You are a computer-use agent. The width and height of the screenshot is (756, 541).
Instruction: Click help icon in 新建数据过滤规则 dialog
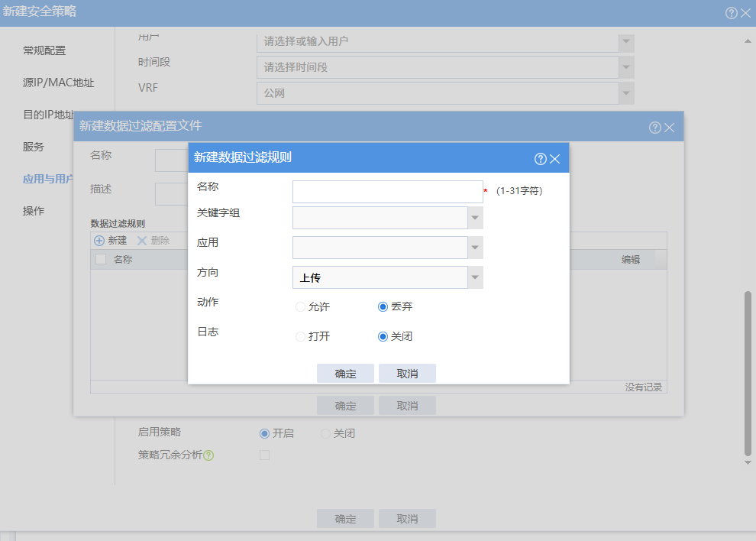(x=541, y=159)
